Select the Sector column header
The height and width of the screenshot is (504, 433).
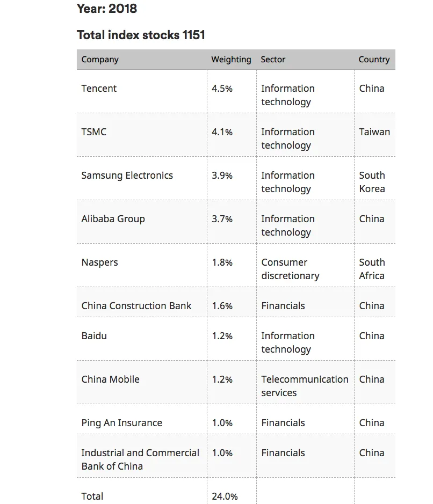(x=273, y=60)
